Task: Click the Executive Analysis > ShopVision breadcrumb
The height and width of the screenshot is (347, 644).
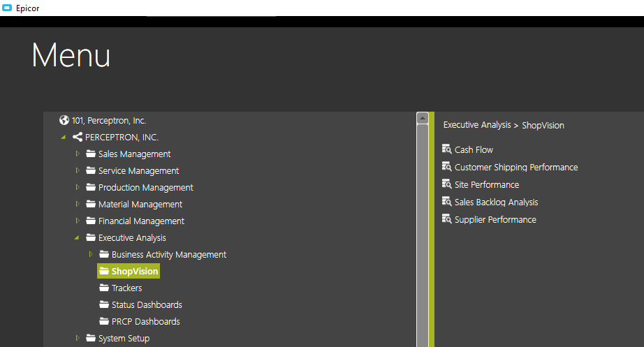Action: coord(504,125)
